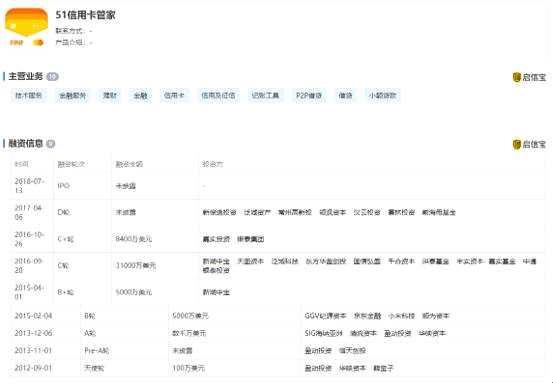Click the 2012-09-01 date cell
The width and height of the screenshot is (553, 385).
pos(33,368)
